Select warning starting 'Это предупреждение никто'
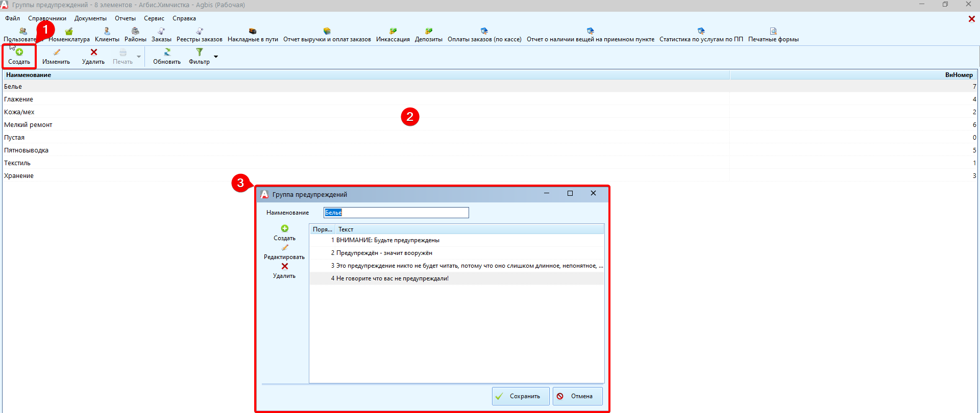The height and width of the screenshot is (413, 980). pyautogui.click(x=457, y=266)
